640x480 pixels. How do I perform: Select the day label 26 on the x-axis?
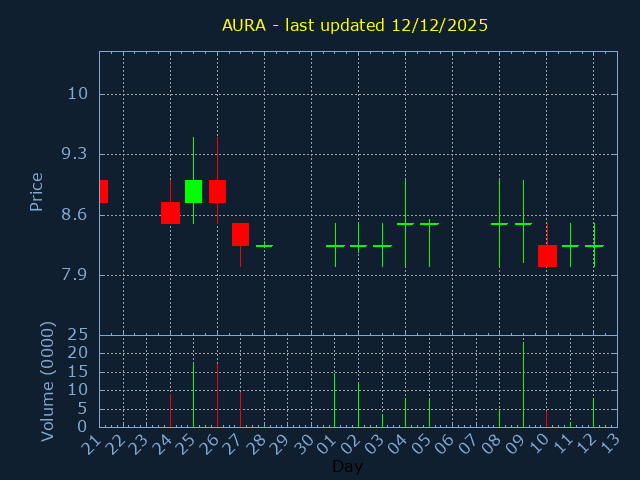click(209, 444)
